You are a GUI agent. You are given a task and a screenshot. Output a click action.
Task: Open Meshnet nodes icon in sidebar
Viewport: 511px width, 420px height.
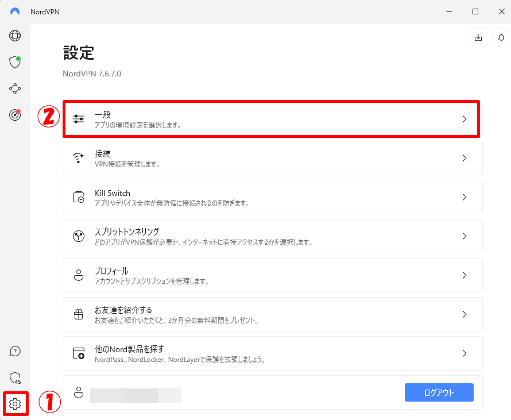15,88
